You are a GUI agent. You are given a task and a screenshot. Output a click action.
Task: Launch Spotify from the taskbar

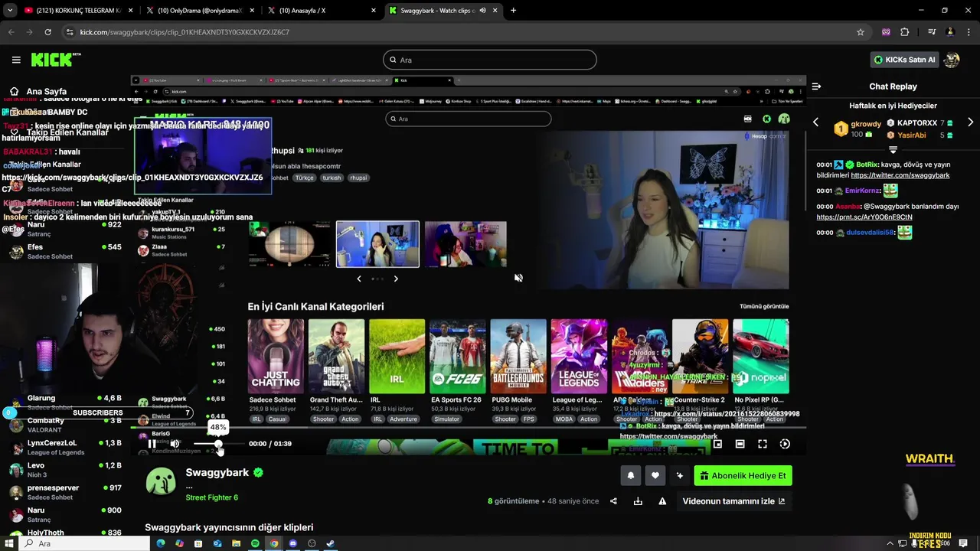(255, 543)
